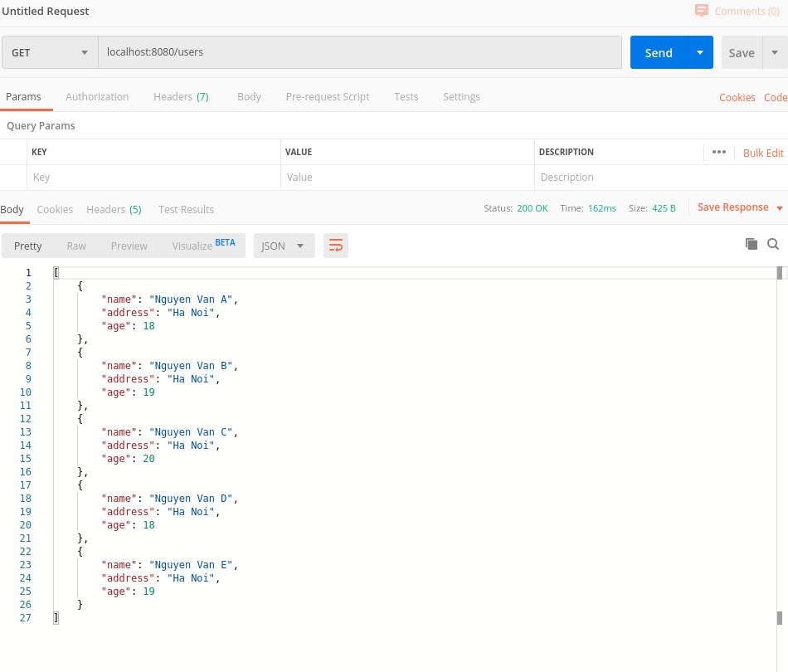The height and width of the screenshot is (672, 788).
Task: Open the Pre-request Script tab
Action: pyautogui.click(x=328, y=97)
